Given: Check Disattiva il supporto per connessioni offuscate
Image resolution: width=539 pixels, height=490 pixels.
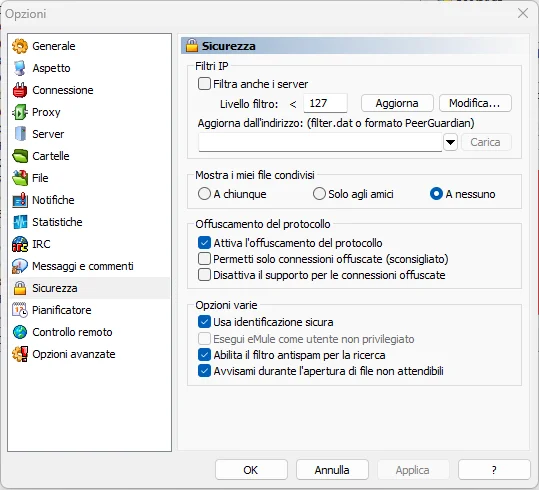Looking at the screenshot, I should point(204,275).
